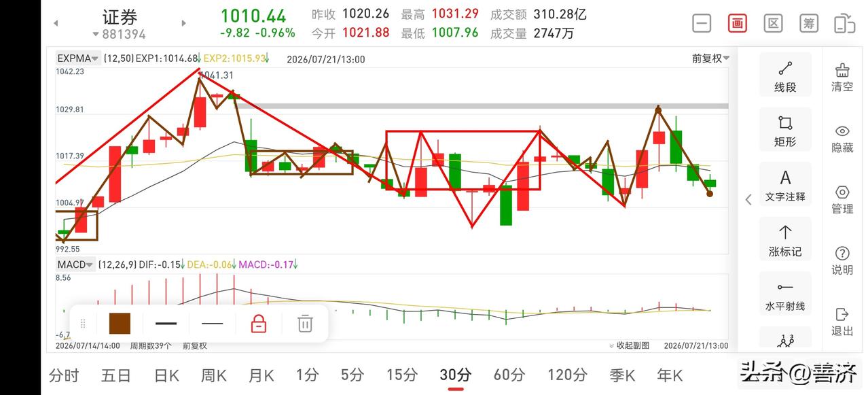Pick the 涨标记 up-arrow marker tool
This screenshot has height=395, width=868.
[x=785, y=240]
